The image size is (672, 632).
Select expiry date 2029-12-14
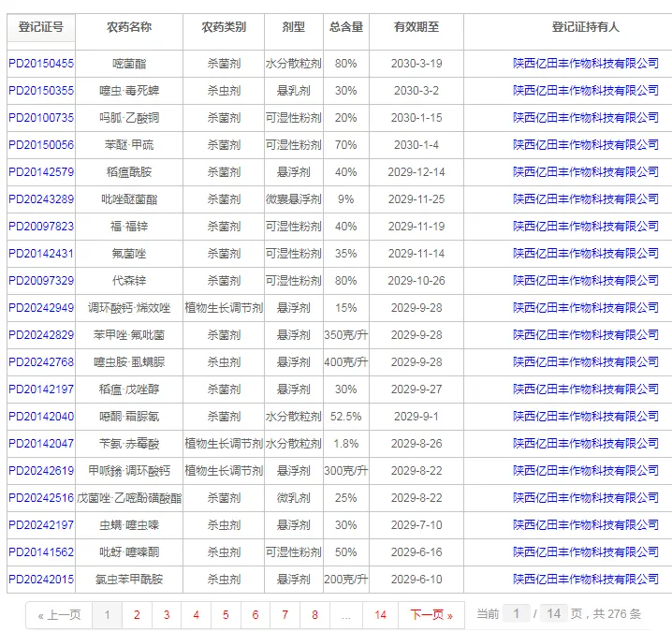click(x=416, y=172)
